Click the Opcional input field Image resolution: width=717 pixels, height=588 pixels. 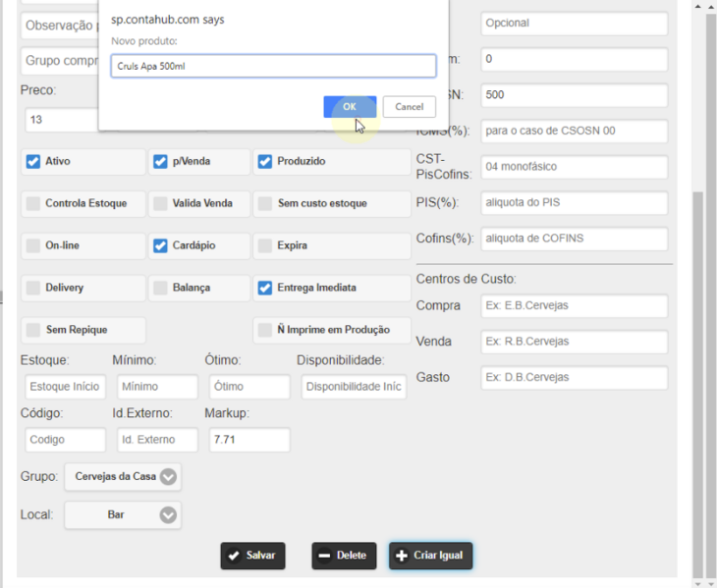[575, 24]
